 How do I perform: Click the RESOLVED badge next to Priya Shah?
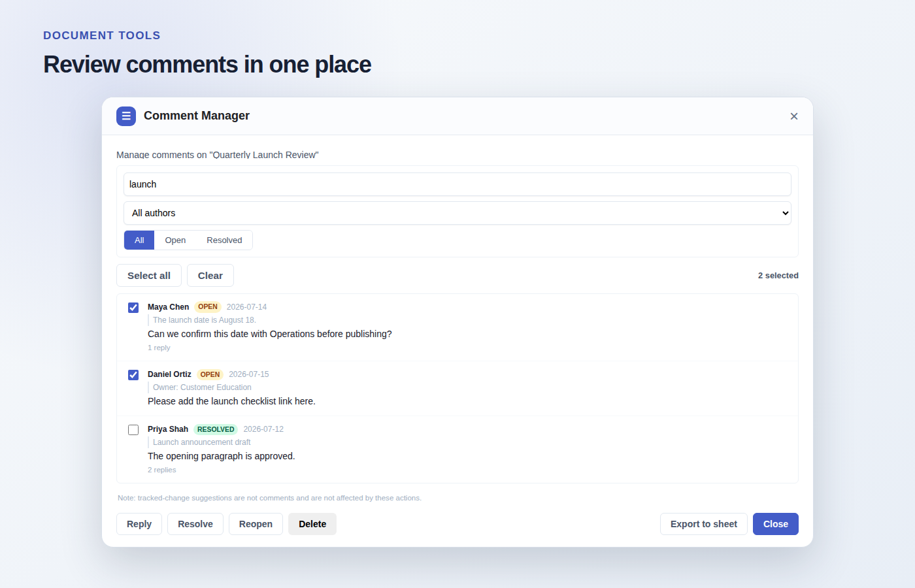pyautogui.click(x=216, y=429)
